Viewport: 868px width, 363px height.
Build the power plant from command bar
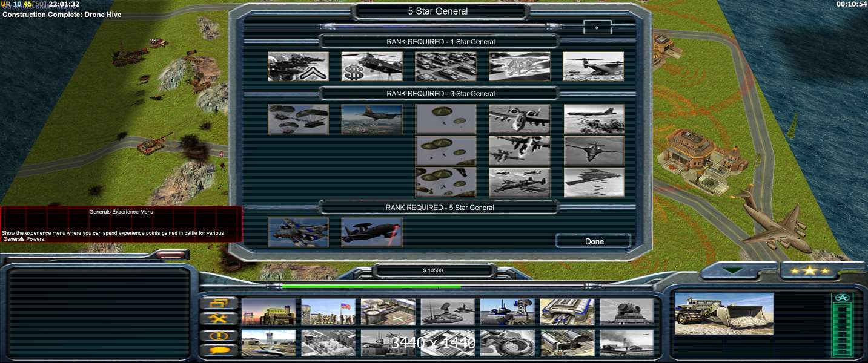tap(269, 312)
